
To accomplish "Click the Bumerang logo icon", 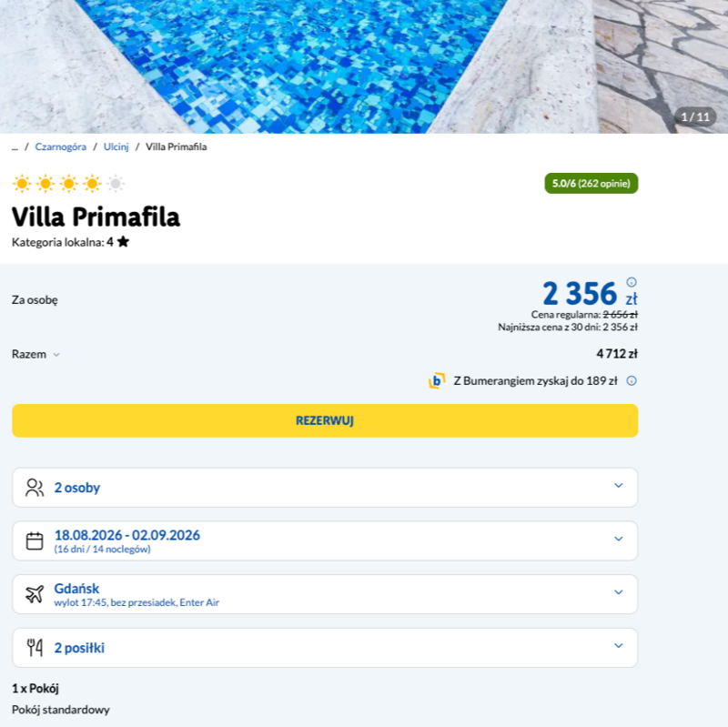I will (437, 380).
